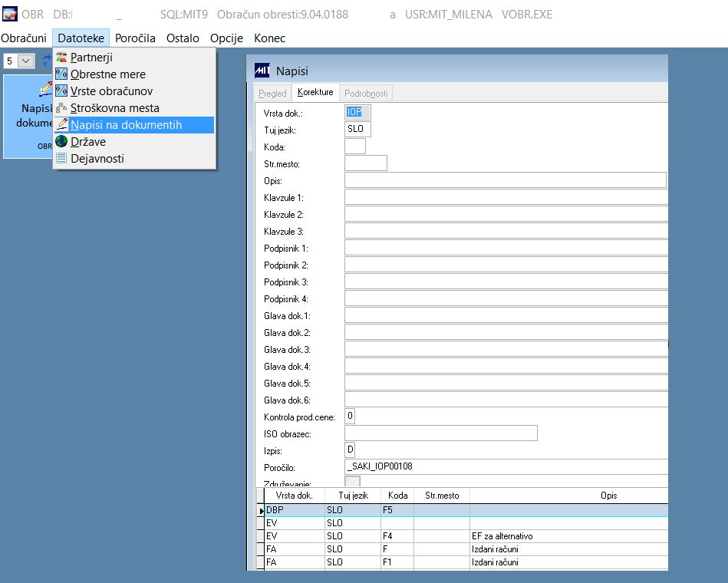
Task: Close the Datoteke menu
Action: tap(81, 38)
